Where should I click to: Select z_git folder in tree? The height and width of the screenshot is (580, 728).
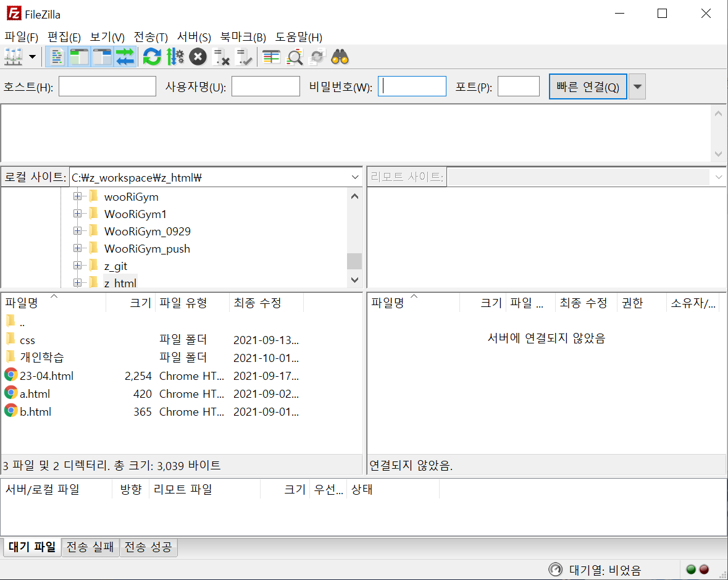[115, 266]
